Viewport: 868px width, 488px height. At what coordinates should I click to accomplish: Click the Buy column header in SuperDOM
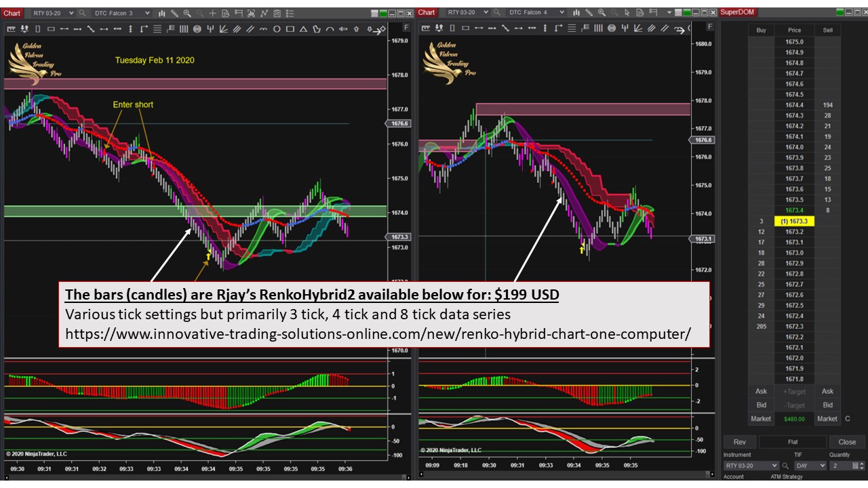[762, 30]
